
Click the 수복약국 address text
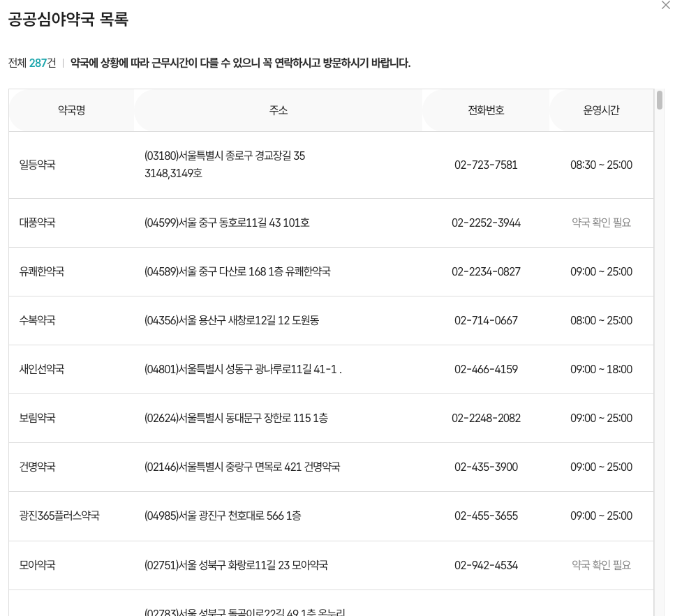tap(231, 321)
